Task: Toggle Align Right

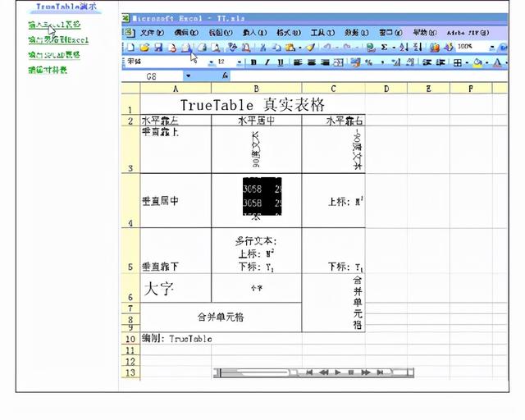Action: coord(325,62)
